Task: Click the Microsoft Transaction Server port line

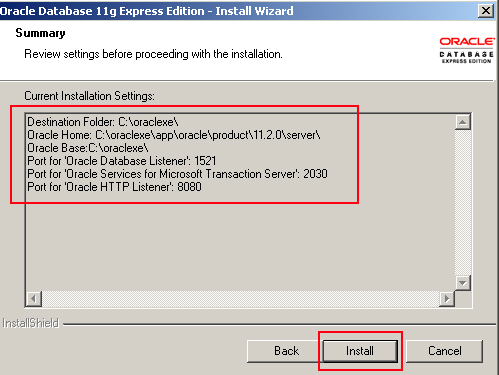Action: coord(178,174)
